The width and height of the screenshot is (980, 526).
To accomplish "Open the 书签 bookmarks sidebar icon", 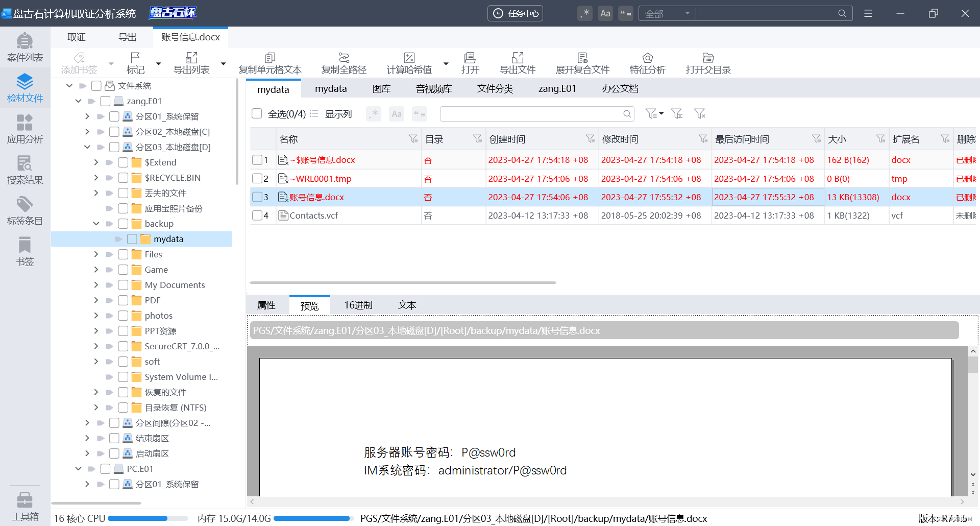I will [x=25, y=251].
